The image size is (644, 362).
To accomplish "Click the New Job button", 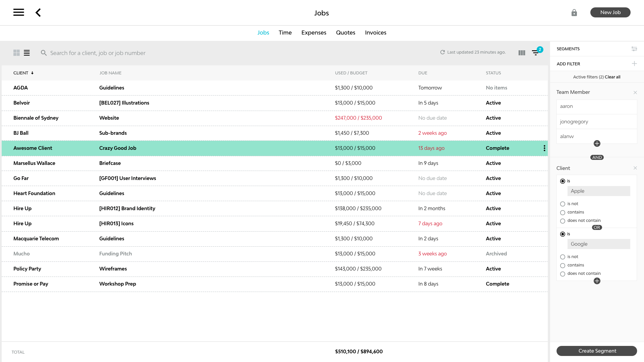I will pos(610,12).
